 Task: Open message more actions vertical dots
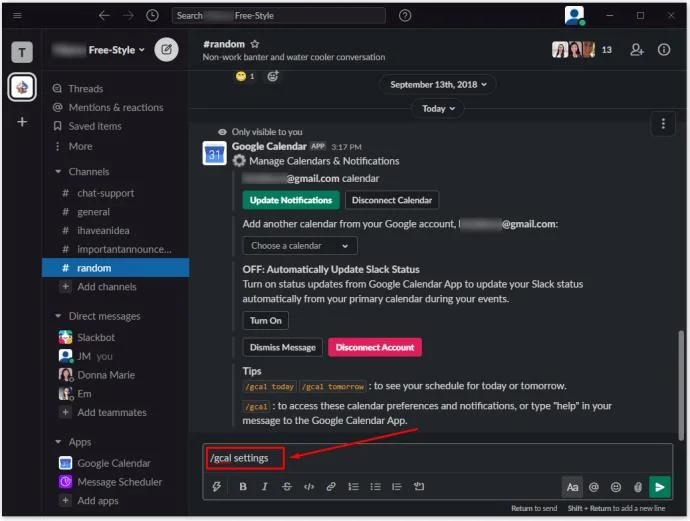coord(663,124)
